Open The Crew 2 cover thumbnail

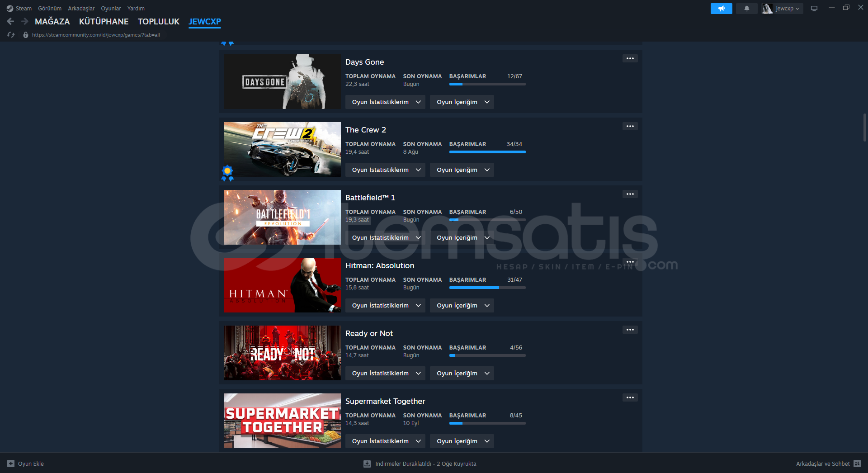282,149
